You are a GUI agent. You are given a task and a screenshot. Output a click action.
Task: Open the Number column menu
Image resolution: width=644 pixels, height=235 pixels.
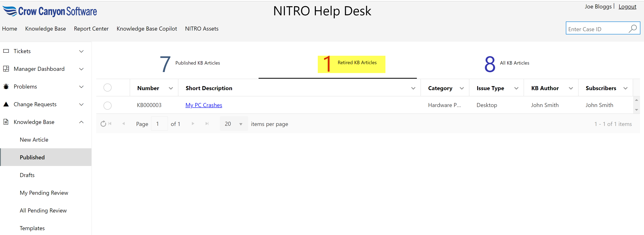pos(171,88)
